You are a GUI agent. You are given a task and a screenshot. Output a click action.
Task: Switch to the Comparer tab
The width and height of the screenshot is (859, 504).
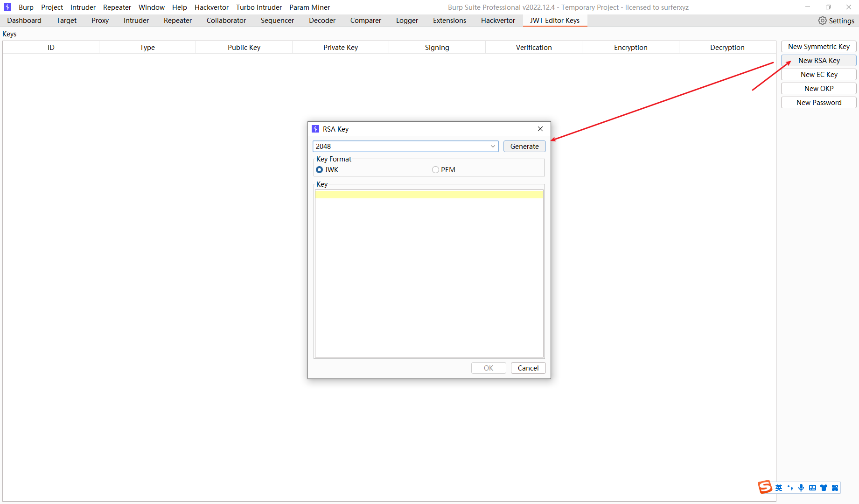pos(366,21)
